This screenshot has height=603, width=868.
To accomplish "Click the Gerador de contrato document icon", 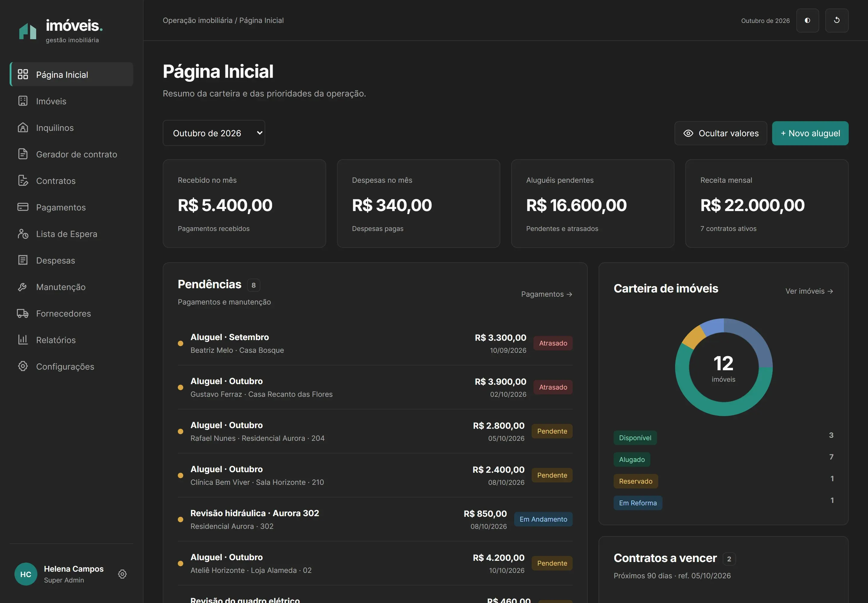I will click(23, 154).
